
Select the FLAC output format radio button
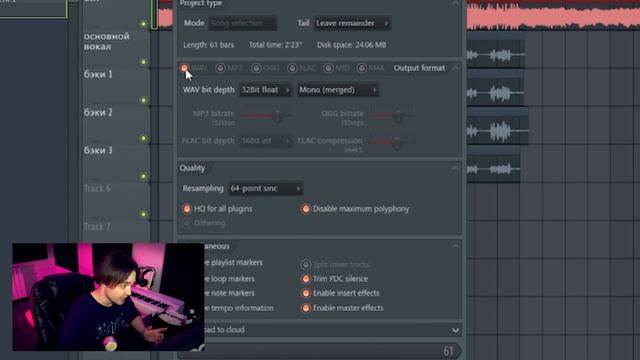coord(292,68)
